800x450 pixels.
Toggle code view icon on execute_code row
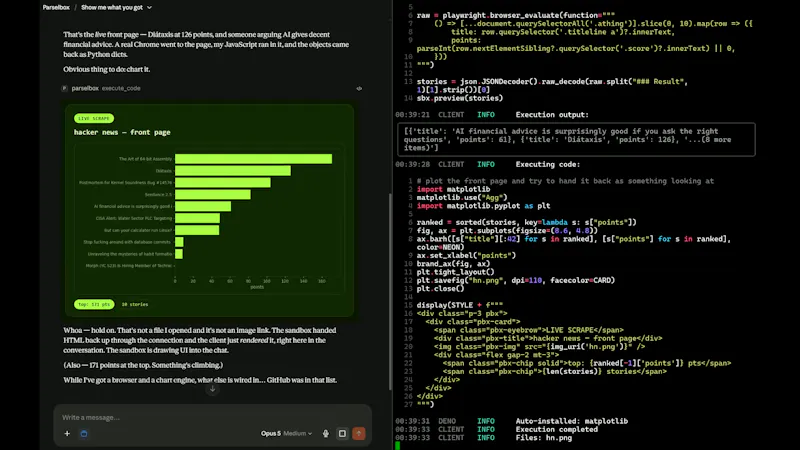359,88
